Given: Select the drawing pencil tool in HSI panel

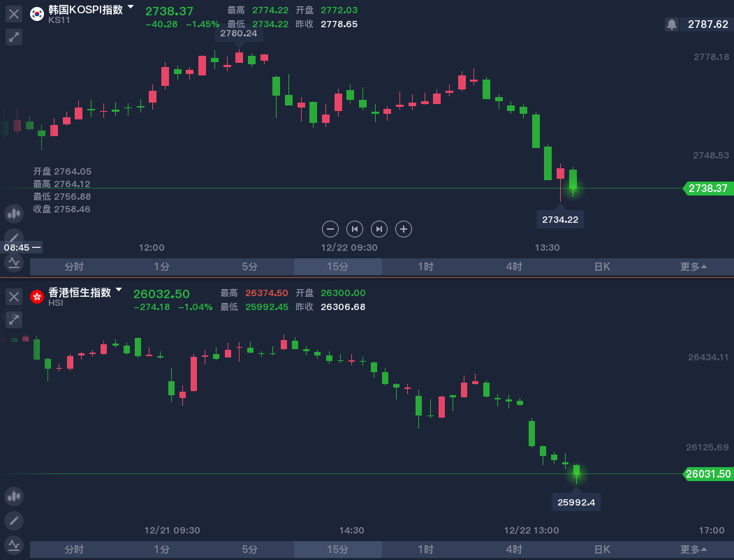Looking at the screenshot, I should tap(14, 521).
